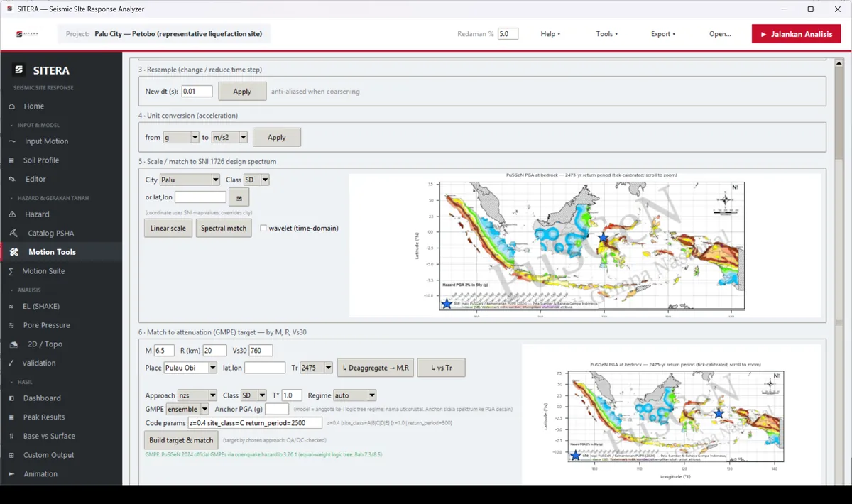Click the Motion Suite sigma icon

(11, 271)
